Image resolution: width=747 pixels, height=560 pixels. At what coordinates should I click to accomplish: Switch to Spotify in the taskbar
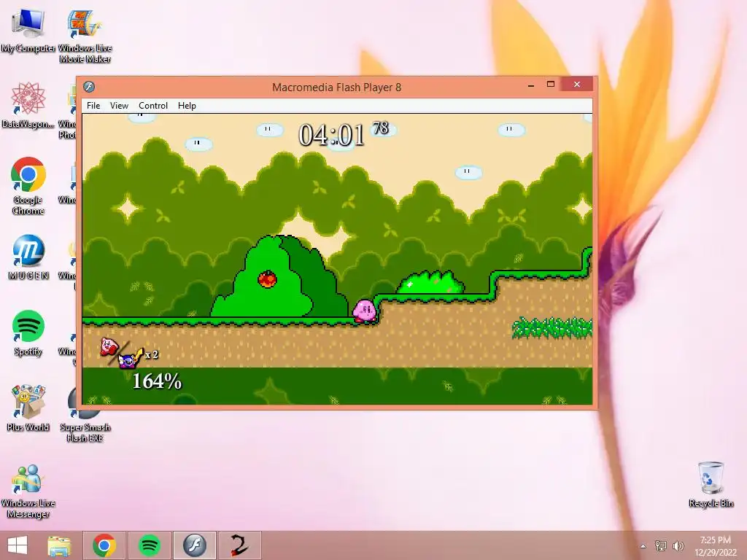(149, 545)
